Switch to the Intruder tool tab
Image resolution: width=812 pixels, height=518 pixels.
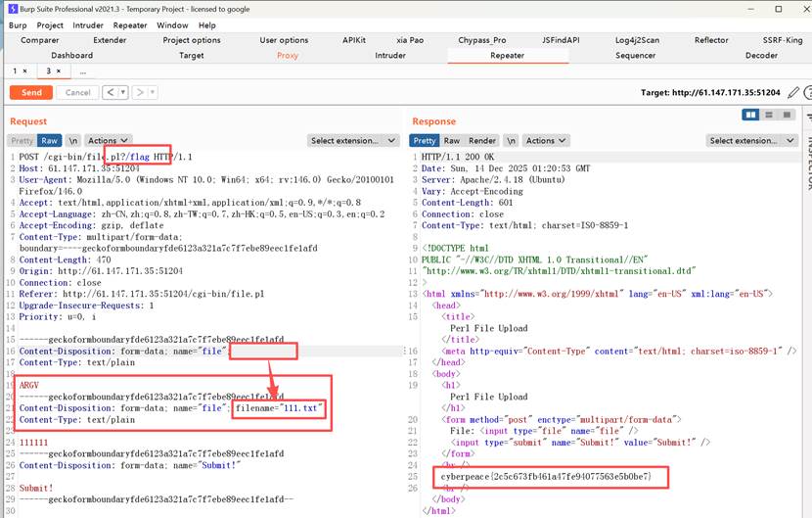pyautogui.click(x=390, y=56)
